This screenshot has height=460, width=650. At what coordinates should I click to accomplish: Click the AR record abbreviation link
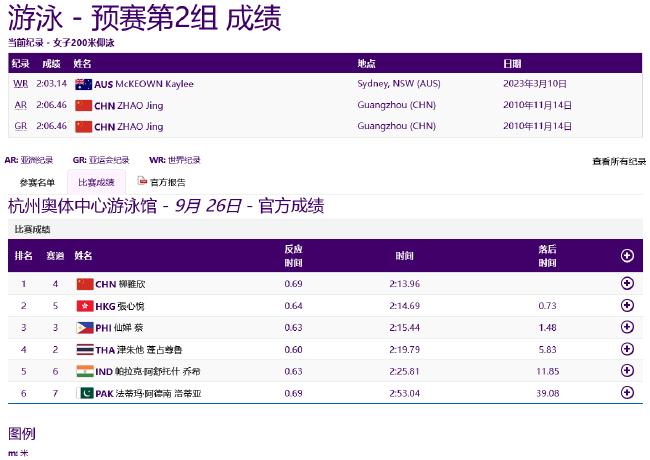tap(21, 105)
